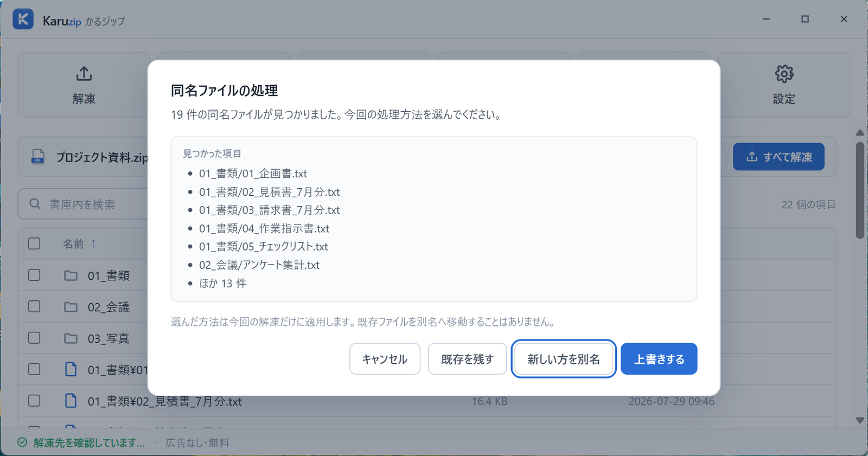This screenshot has width=868, height=456.
Task: Focus the 書庫内を検索 search field
Action: 83,204
